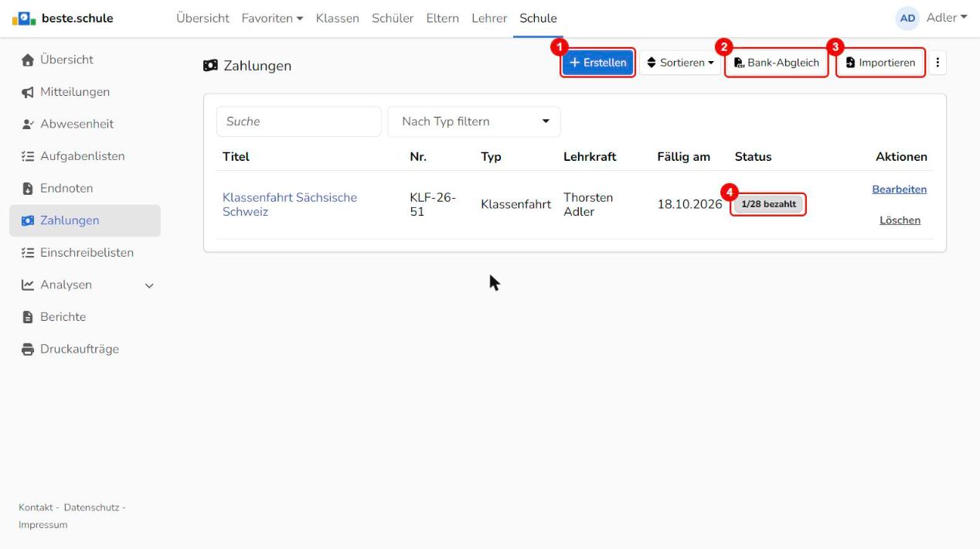
Task: Click the Bank-Abgleich button
Action: 777,63
